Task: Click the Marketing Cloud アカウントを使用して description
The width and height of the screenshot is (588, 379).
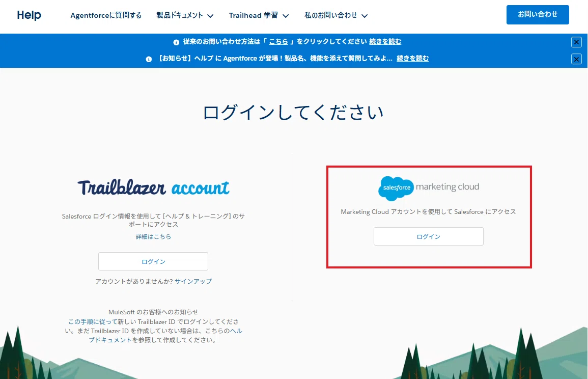Action: (428, 211)
